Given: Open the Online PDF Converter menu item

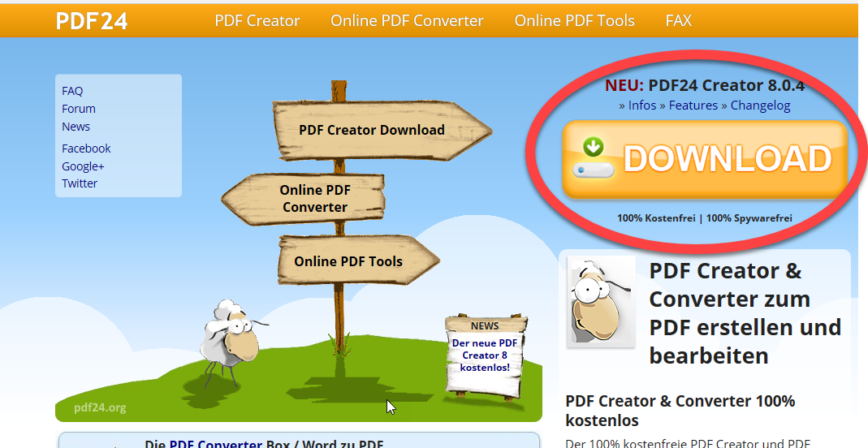Looking at the screenshot, I should [x=407, y=21].
